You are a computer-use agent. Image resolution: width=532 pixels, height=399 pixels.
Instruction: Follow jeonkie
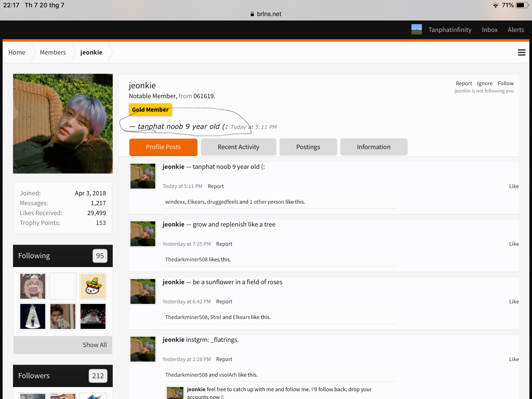click(506, 83)
